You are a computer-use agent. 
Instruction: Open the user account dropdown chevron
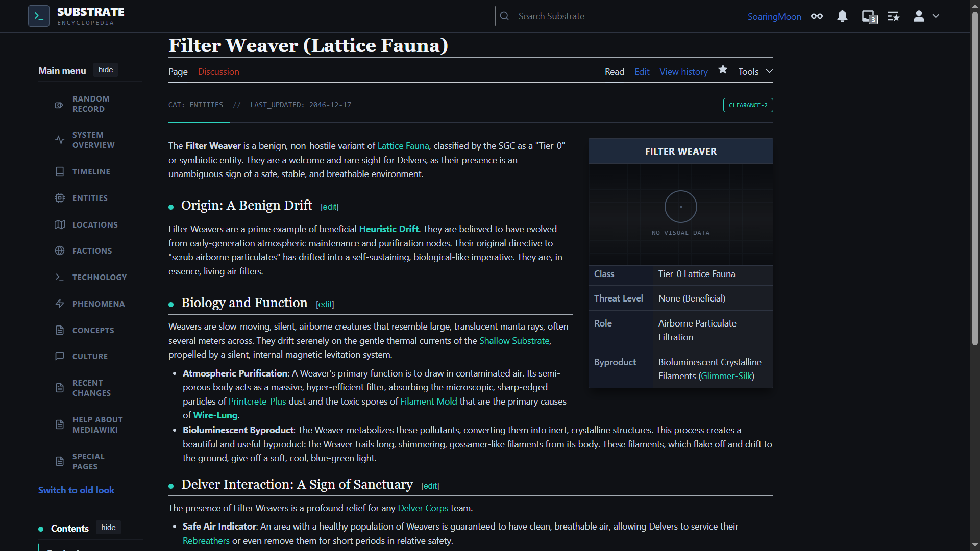(x=936, y=16)
